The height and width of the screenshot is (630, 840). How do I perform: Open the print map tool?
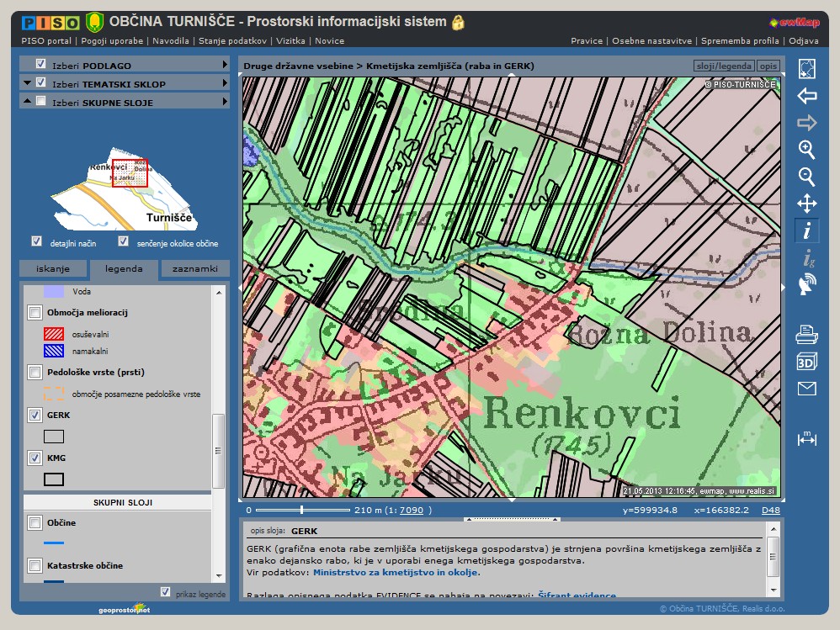(806, 336)
